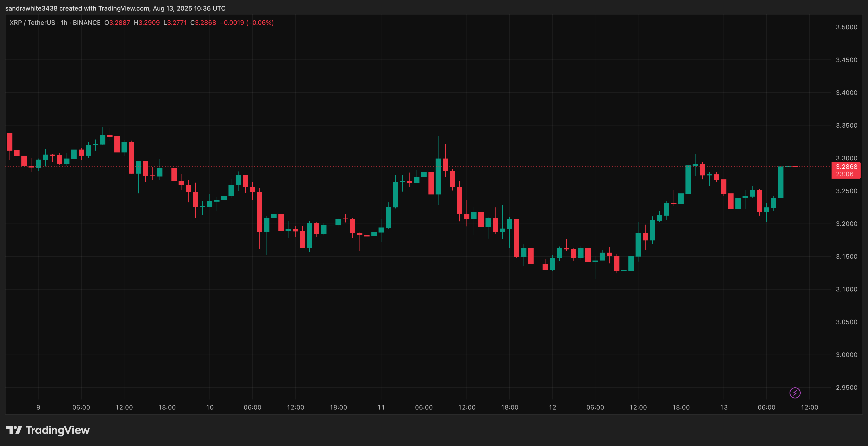Click the date label 10 on time axis
This screenshot has height=446, width=868.
pyautogui.click(x=209, y=407)
